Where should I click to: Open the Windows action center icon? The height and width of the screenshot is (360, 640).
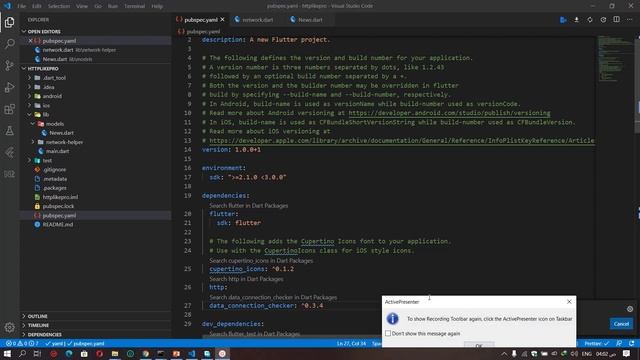click(627, 353)
